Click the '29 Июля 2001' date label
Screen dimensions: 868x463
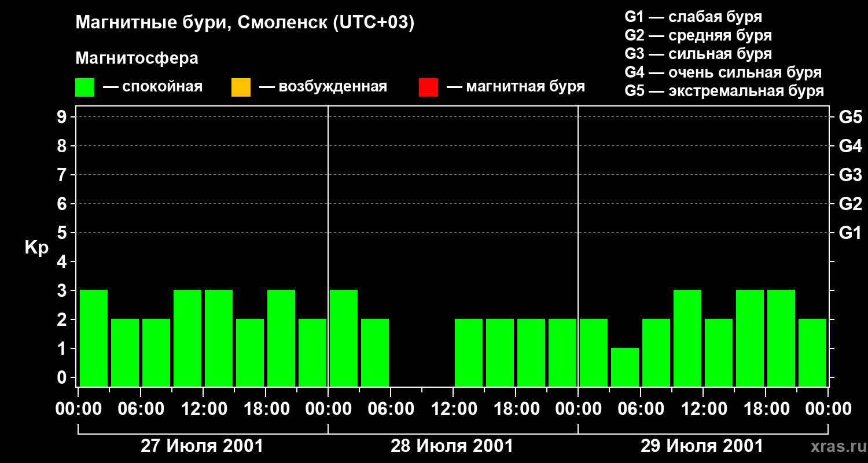tap(702, 446)
